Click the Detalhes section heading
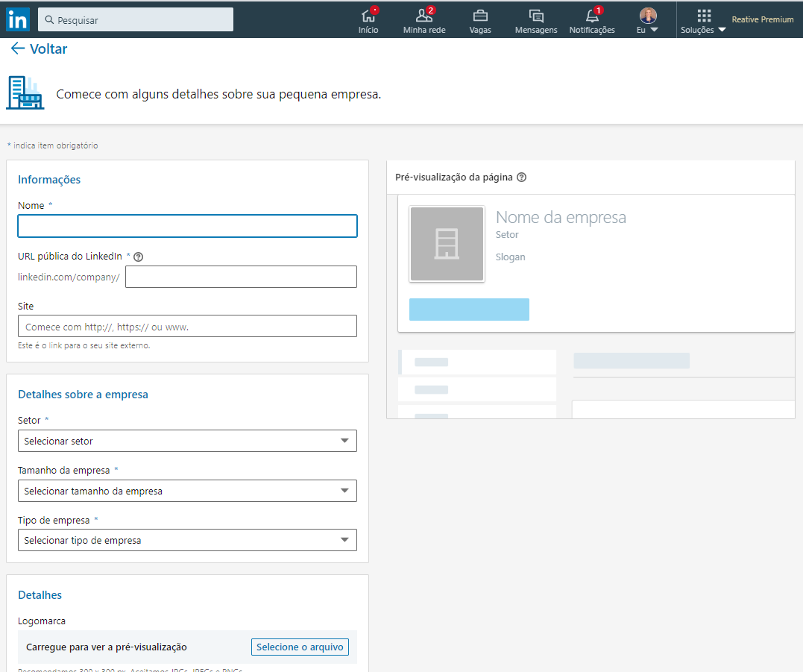This screenshot has width=803, height=672. coord(40,595)
